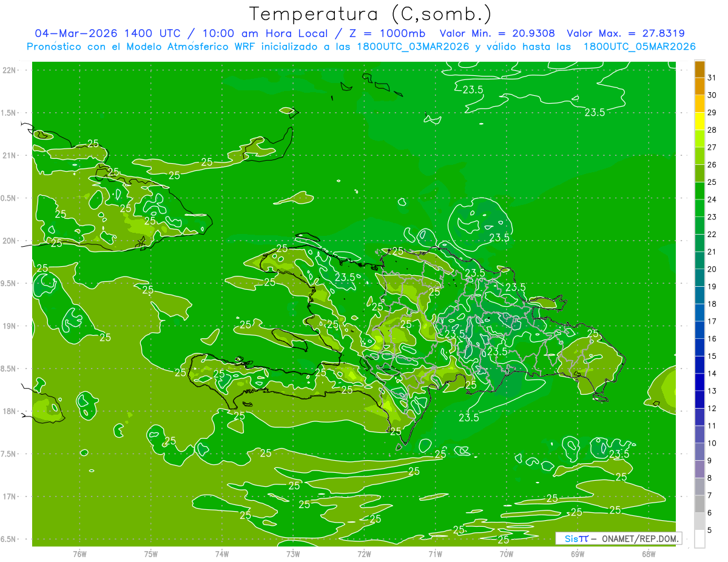Click the "0.5N" latitude axis label

click(x=9, y=198)
